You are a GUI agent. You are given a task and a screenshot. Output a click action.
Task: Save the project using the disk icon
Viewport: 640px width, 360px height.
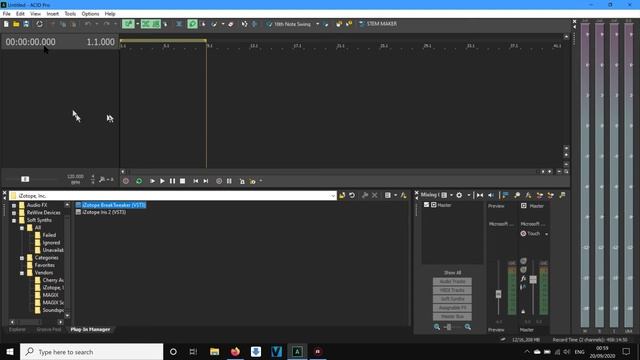[x=26, y=24]
